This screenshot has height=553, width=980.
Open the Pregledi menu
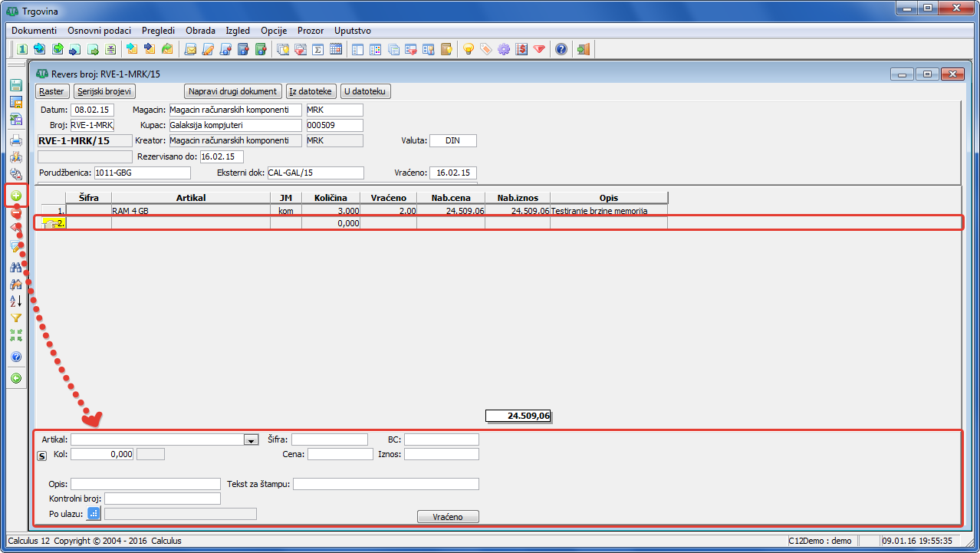(158, 31)
